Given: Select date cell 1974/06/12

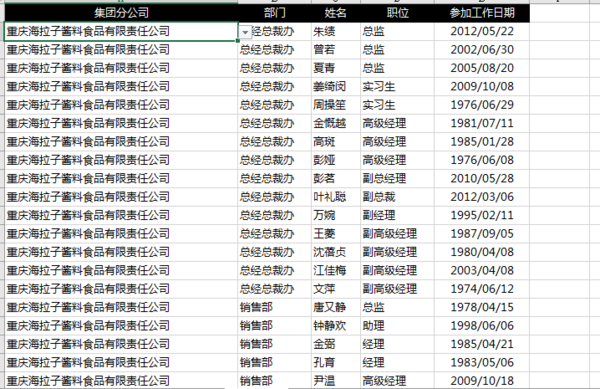Looking at the screenshot, I should coord(482,289).
